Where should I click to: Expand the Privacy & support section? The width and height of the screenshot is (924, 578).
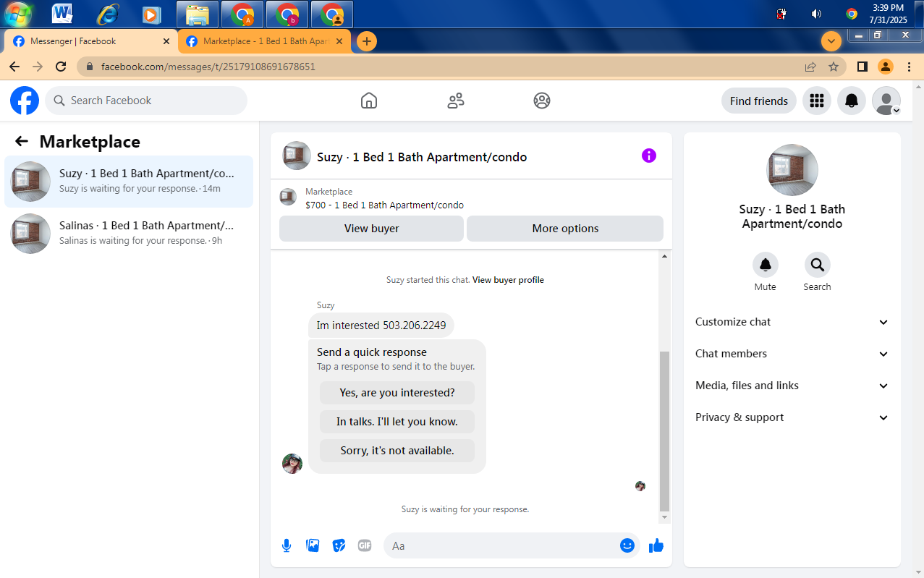pos(792,417)
